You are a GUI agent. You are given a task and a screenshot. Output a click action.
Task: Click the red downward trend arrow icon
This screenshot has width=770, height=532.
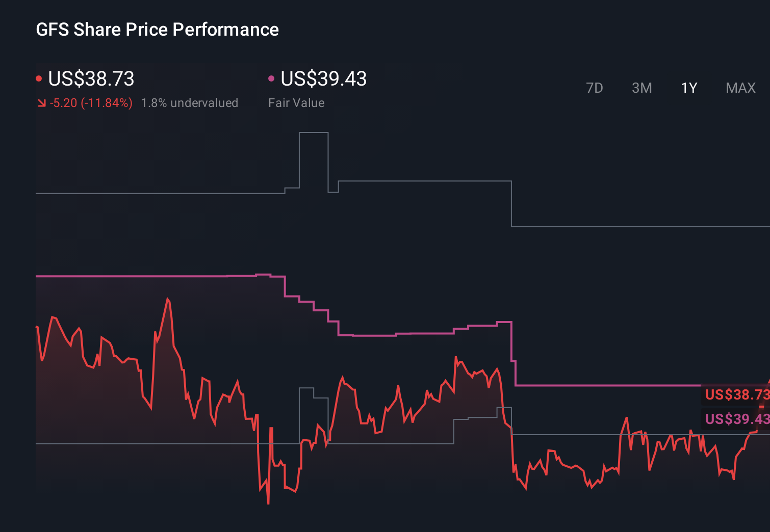[x=42, y=103]
